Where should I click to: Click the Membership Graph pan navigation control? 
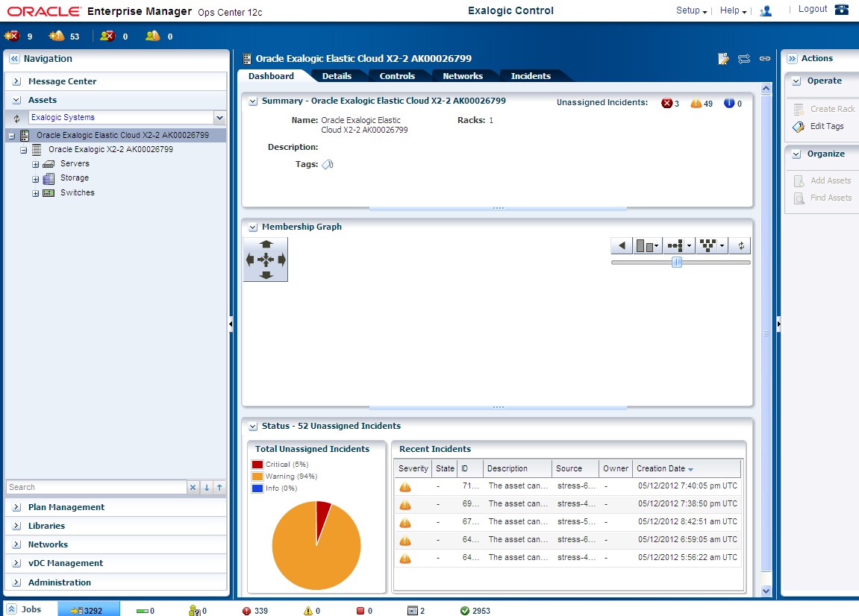coord(266,260)
